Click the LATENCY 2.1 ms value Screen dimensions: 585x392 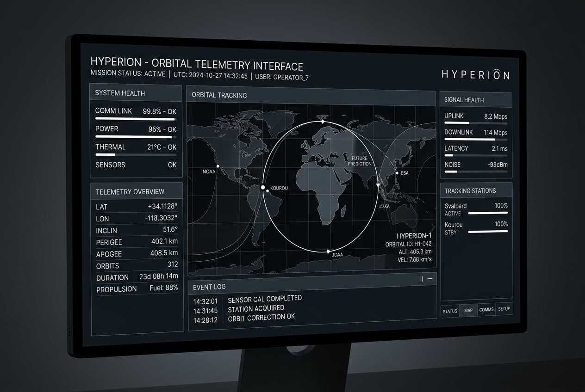[499, 148]
